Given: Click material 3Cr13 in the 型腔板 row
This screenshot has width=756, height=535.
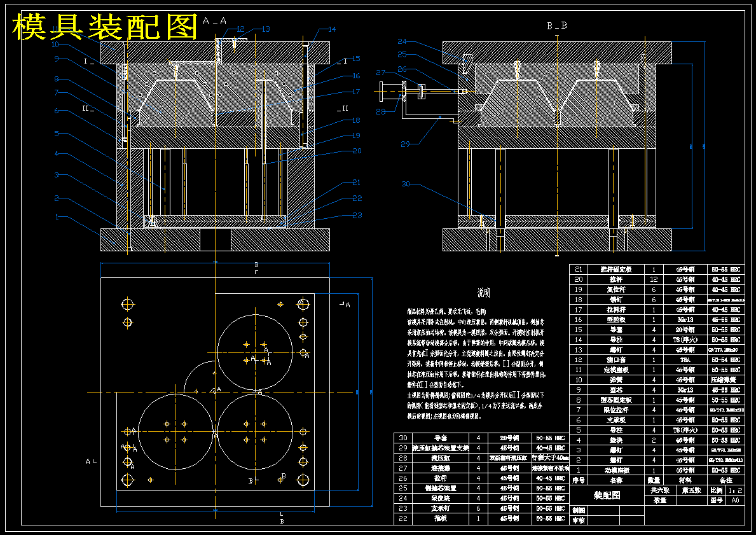Looking at the screenshot, I should (685, 319).
